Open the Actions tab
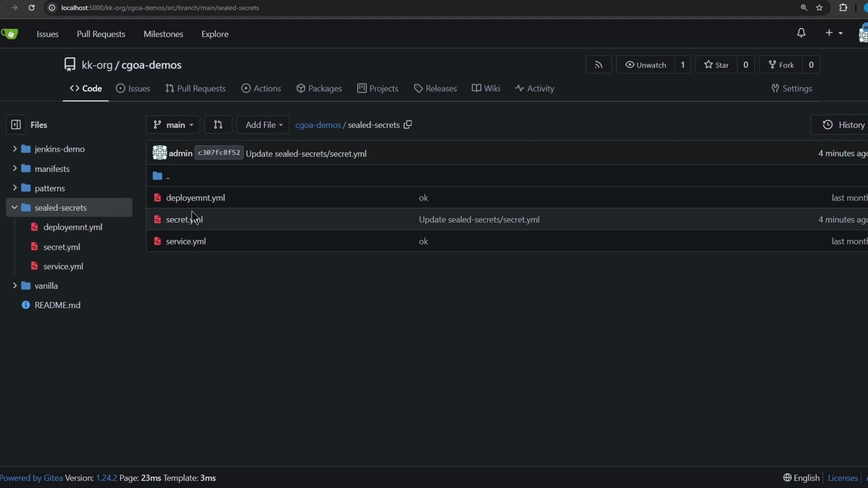 coord(261,89)
